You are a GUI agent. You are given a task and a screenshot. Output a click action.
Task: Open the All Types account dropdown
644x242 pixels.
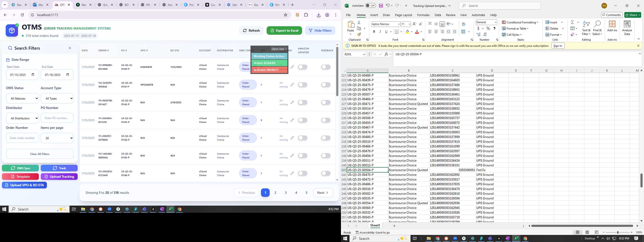coord(57,98)
